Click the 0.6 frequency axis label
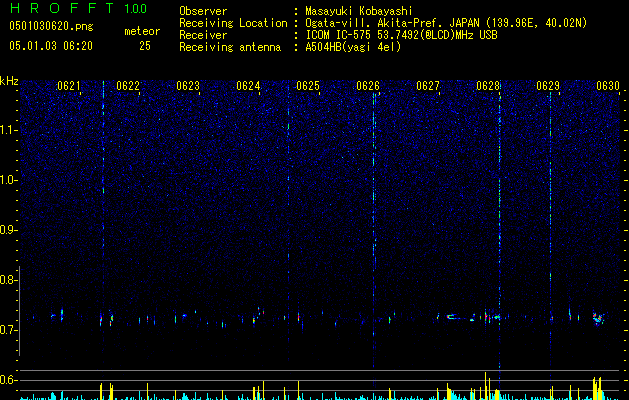This screenshot has width=629, height=400. click(x=7, y=380)
